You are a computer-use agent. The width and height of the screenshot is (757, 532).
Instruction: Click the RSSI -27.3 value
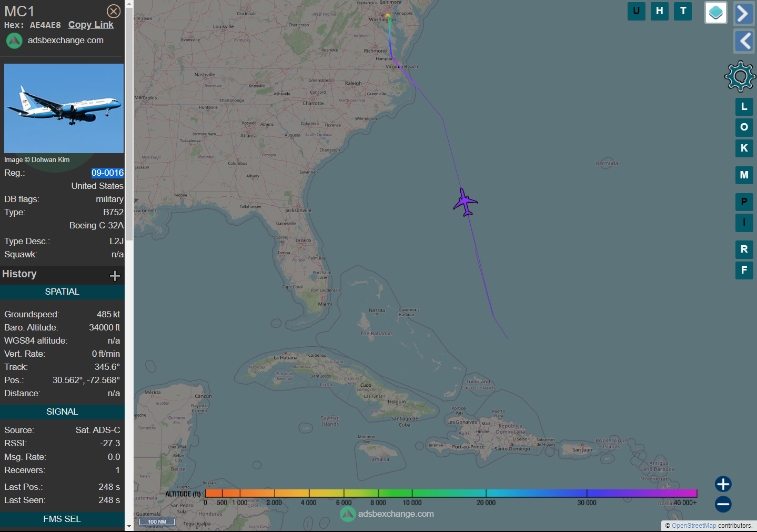coord(110,443)
